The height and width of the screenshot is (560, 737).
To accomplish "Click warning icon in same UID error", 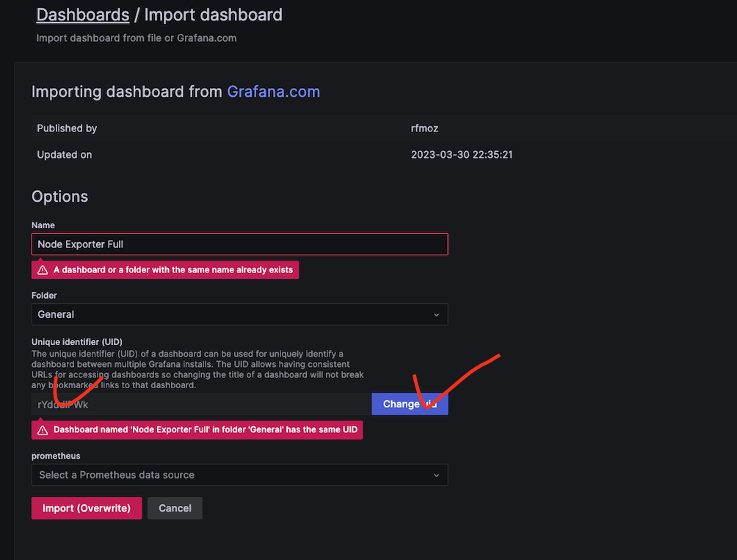I will click(x=43, y=430).
